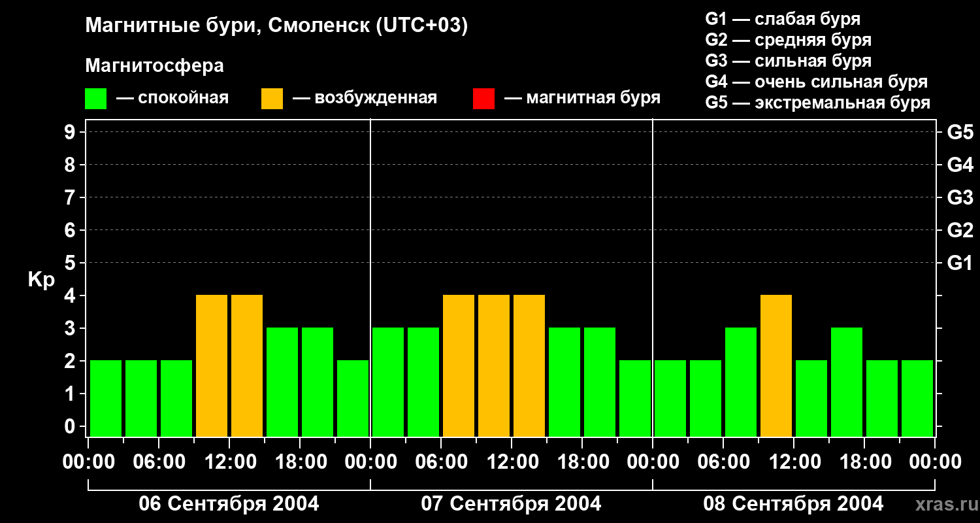Click the 'Магнитосфера' heading

[155, 66]
